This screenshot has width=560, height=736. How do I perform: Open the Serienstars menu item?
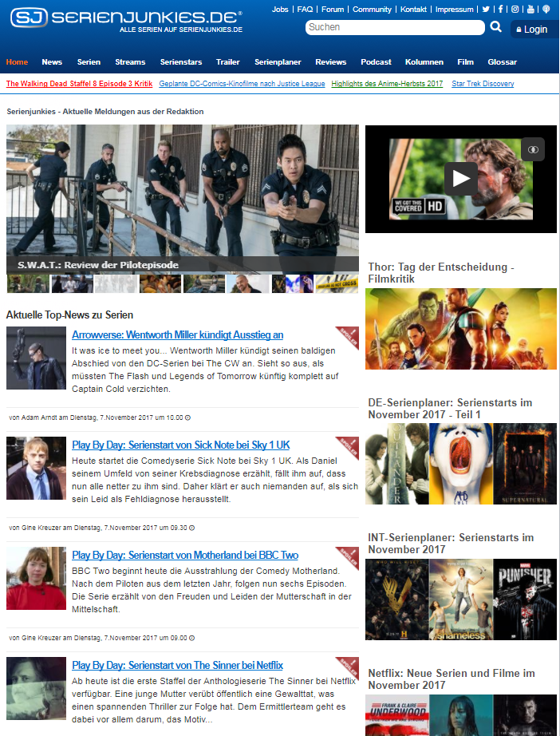pos(181,62)
